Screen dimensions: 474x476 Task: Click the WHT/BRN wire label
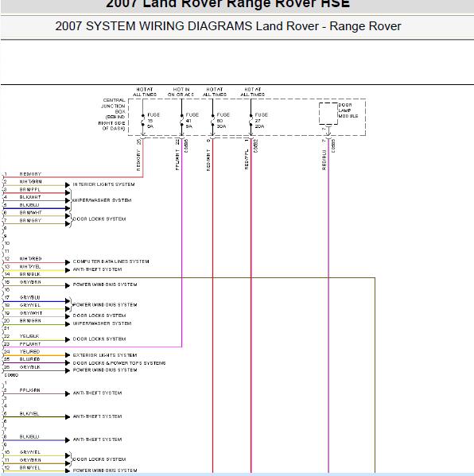tap(31, 181)
